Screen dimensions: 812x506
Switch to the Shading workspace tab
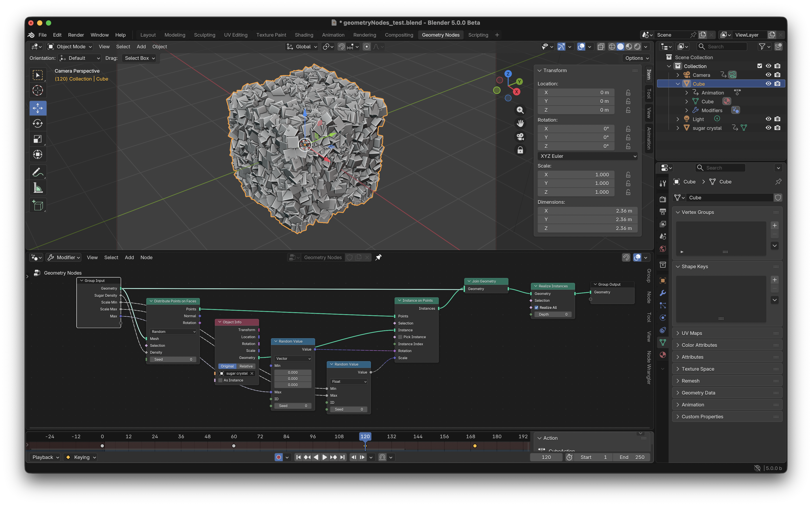point(304,35)
